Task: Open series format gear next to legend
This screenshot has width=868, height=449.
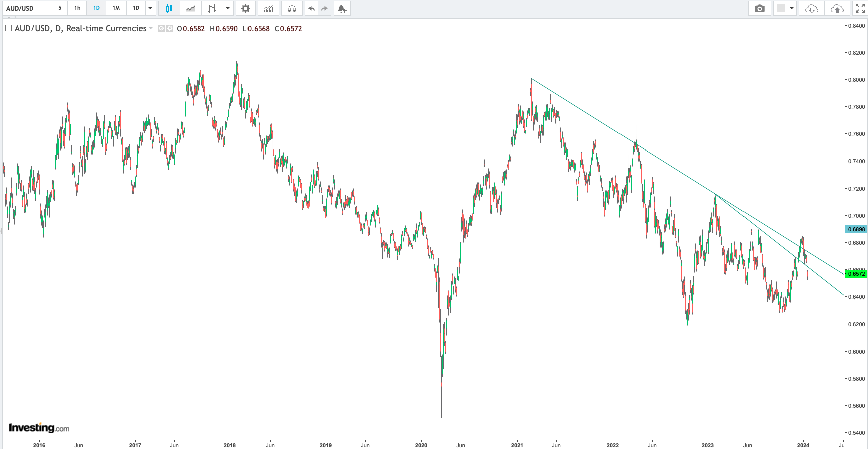Action: pyautogui.click(x=170, y=28)
